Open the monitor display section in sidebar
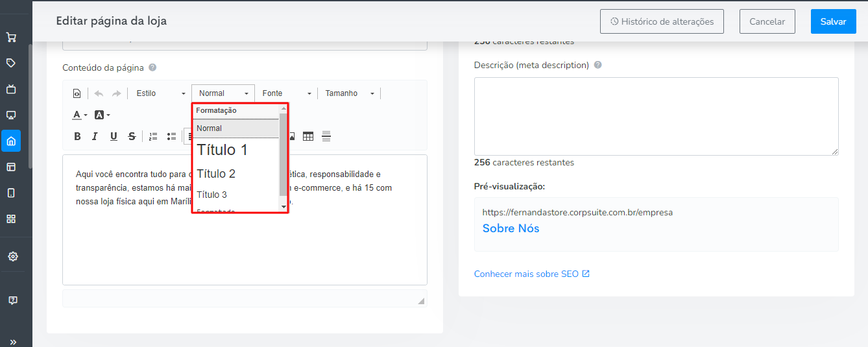Image resolution: width=868 pixels, height=347 pixels. coord(11,115)
